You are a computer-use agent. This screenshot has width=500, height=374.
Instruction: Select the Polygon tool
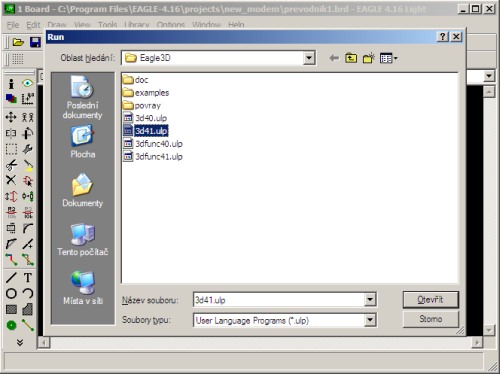28,309
